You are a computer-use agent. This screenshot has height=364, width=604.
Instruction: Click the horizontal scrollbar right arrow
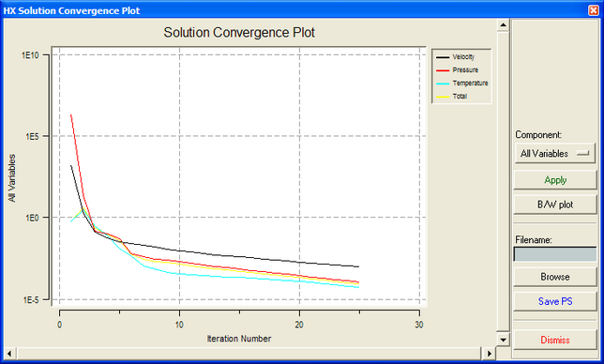click(490, 354)
